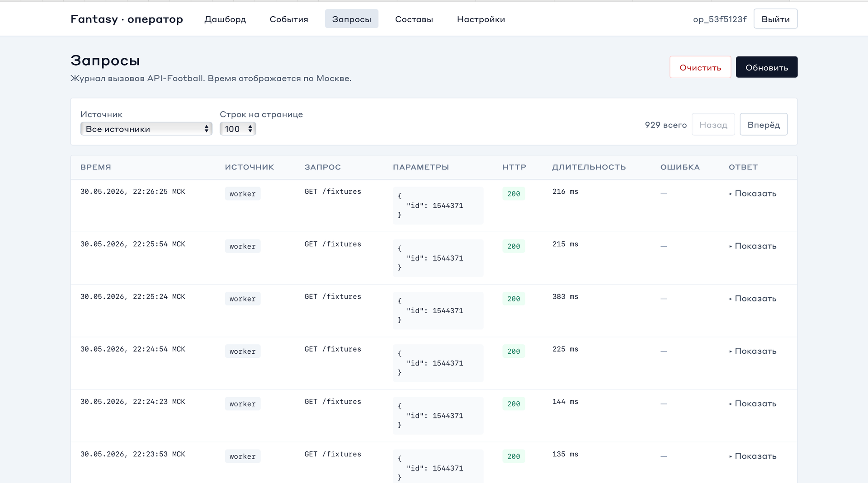Switch to the События tab
Viewport: 868px width, 483px height.
tap(289, 19)
